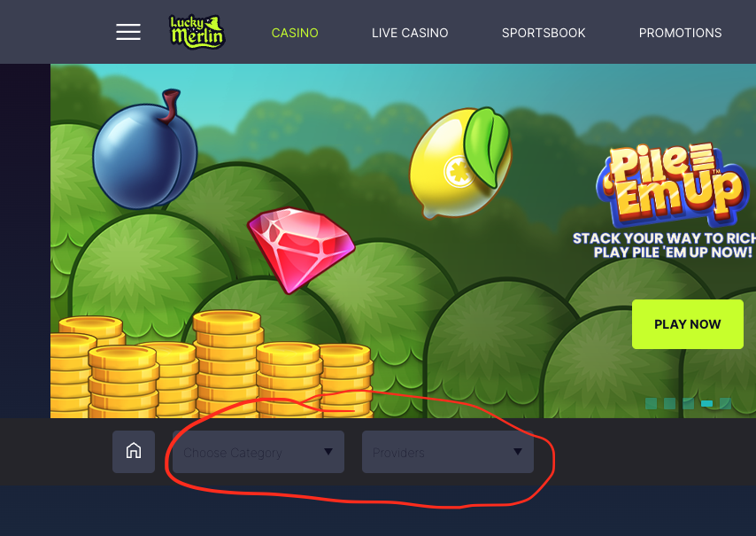
Task: Switch to first carousel slide indicator
Action: click(x=651, y=403)
